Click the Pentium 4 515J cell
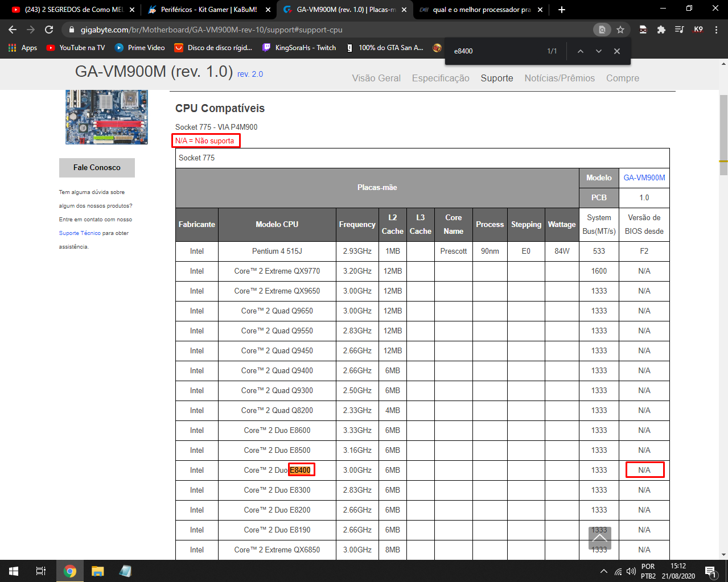This screenshot has height=582, width=728. [277, 251]
